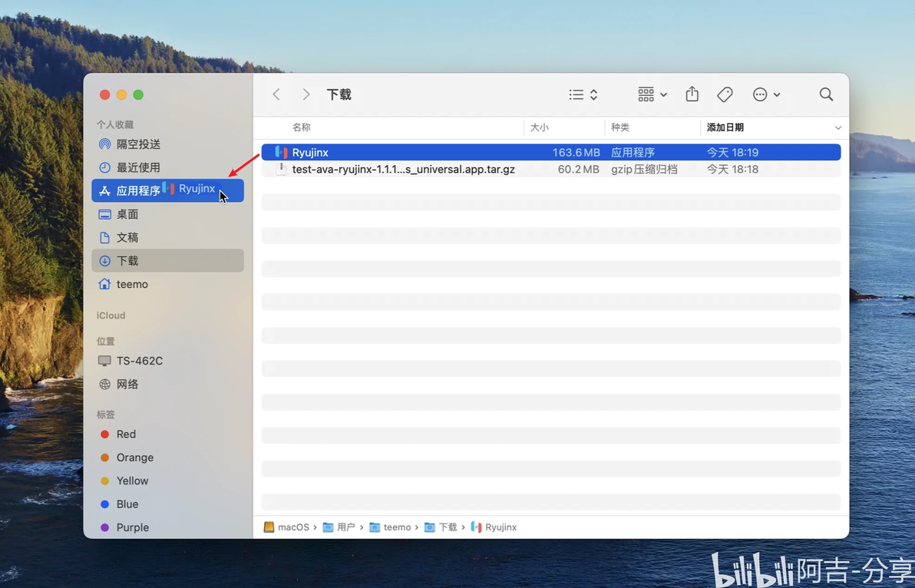
Task: Sort by 大小 column header
Action: [539, 127]
